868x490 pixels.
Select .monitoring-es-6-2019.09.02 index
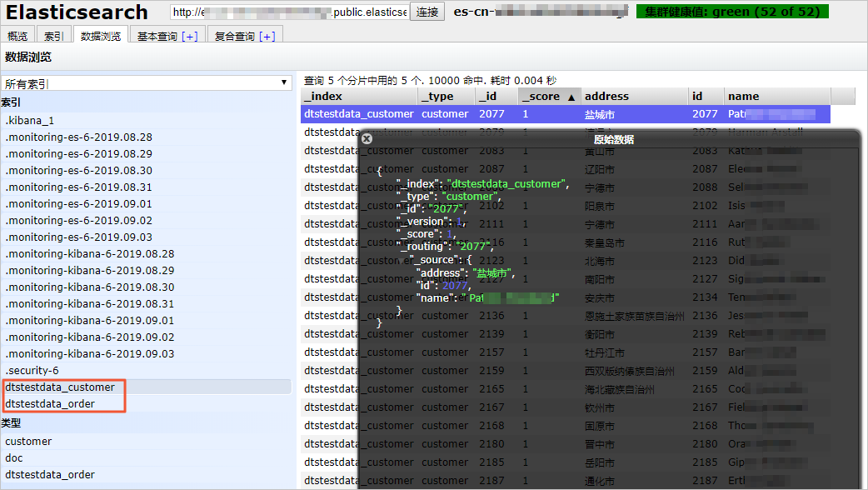coord(147,220)
